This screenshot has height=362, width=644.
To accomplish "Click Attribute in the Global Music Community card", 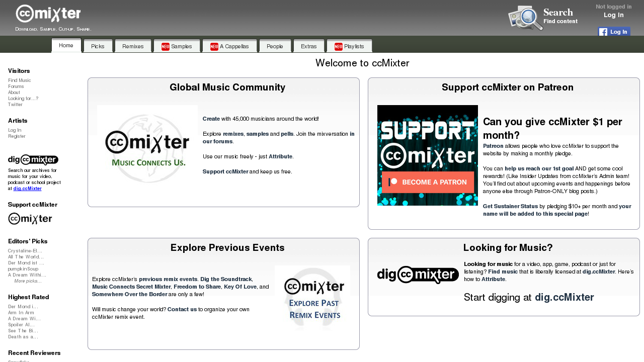I will point(280,157).
